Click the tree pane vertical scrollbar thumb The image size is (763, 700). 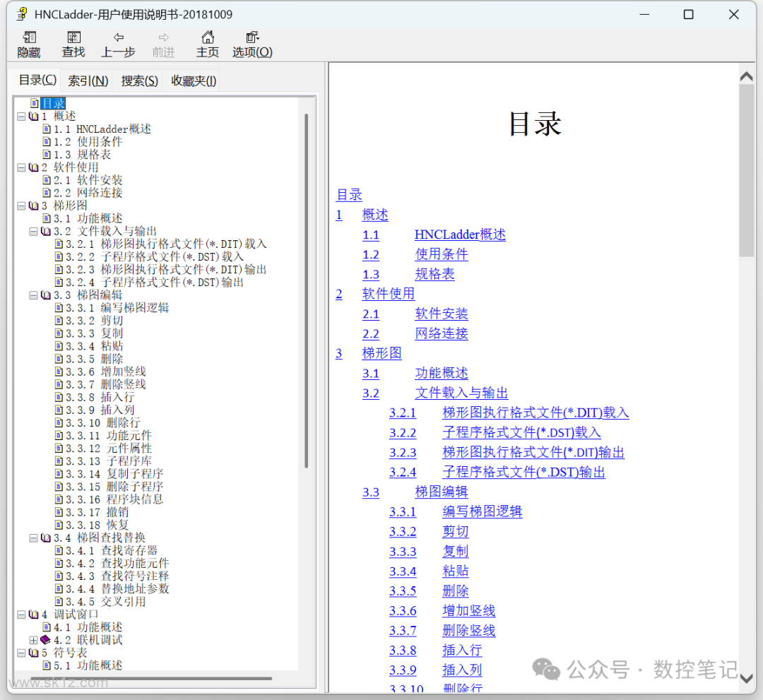click(307, 290)
